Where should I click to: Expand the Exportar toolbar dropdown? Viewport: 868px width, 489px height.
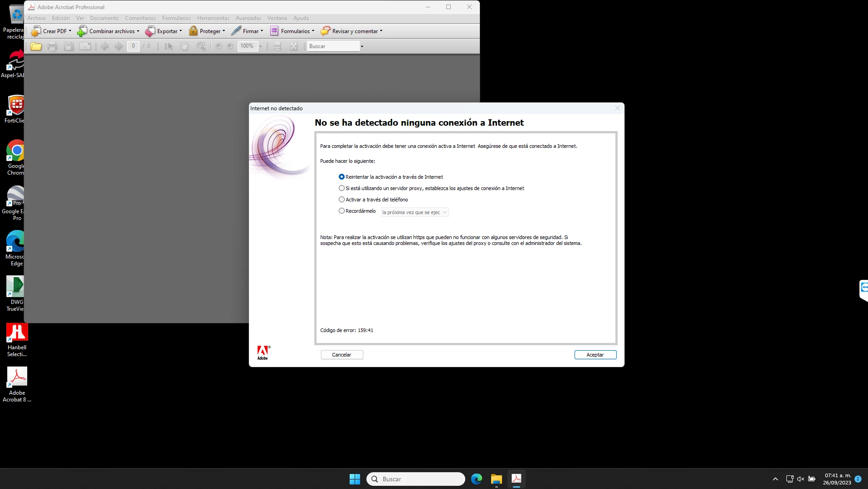(x=164, y=31)
